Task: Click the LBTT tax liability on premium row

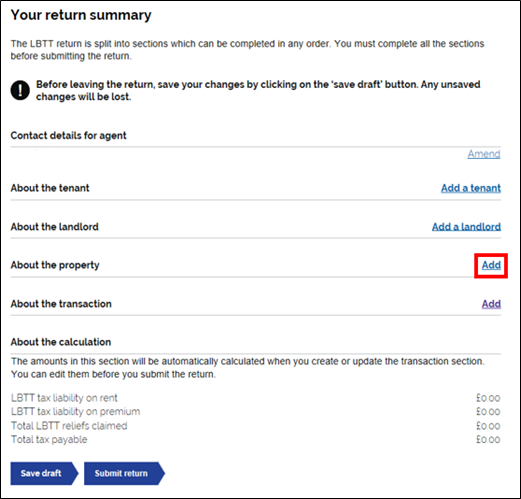Action: (256, 412)
